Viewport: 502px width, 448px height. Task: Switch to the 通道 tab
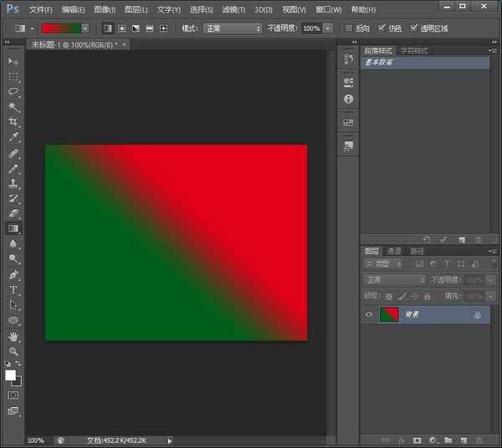click(x=394, y=251)
